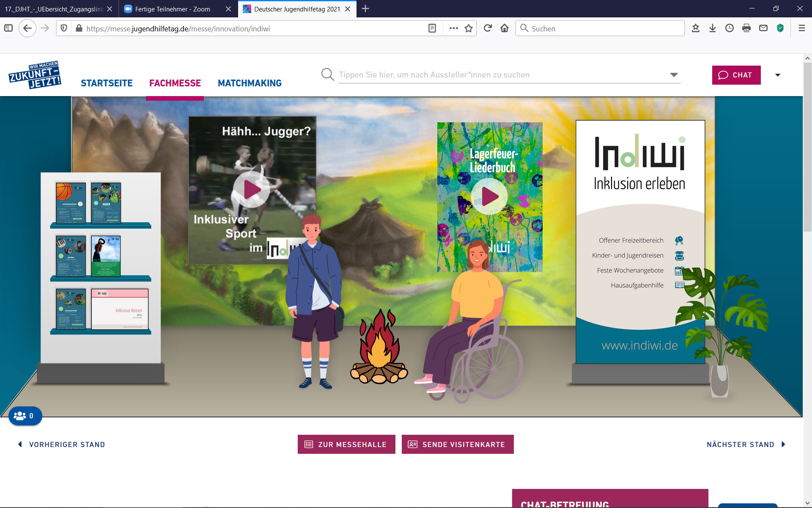Expand dropdown arrow next to CHAT
This screenshot has width=812, height=508.
[777, 75]
